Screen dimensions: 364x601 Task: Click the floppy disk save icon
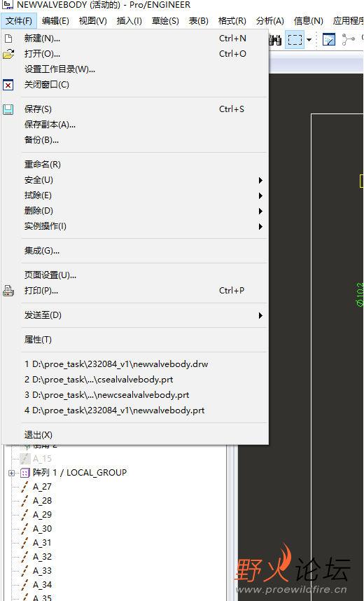tap(8, 109)
